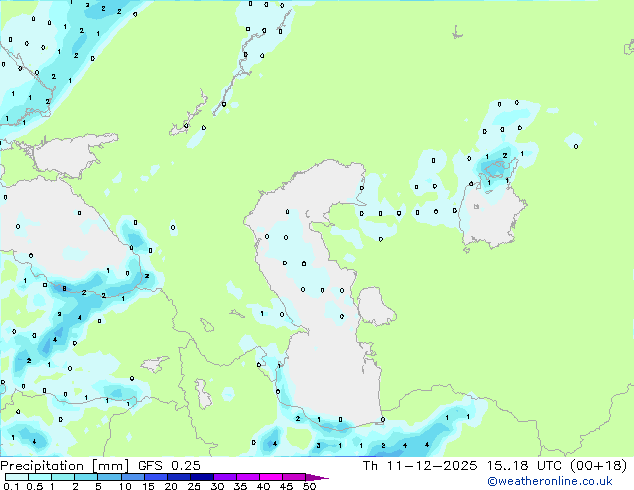The width and height of the screenshot is (634, 490).
Task: Click the above-50 mm arrow at legend end
Action: 317,477
